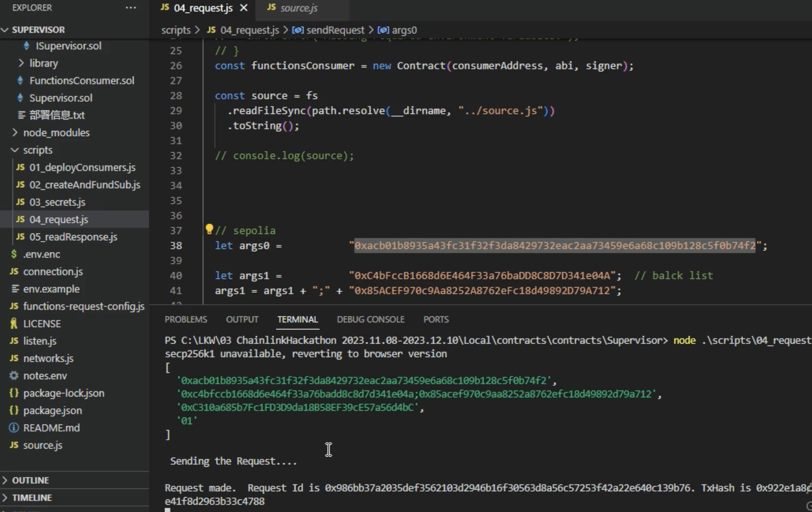Image resolution: width=812 pixels, height=512 pixels.
Task: Expand the library folder
Action: [21, 63]
